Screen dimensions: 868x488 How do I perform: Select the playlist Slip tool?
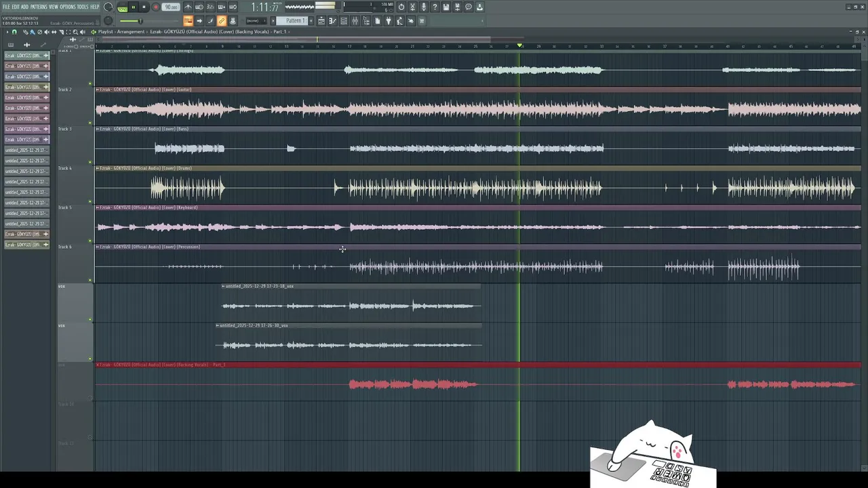pyautogui.click(x=54, y=32)
